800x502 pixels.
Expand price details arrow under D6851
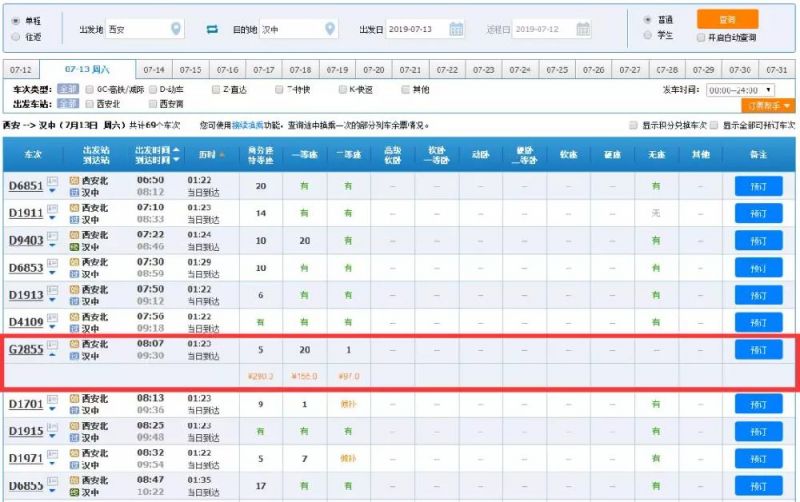point(52,191)
